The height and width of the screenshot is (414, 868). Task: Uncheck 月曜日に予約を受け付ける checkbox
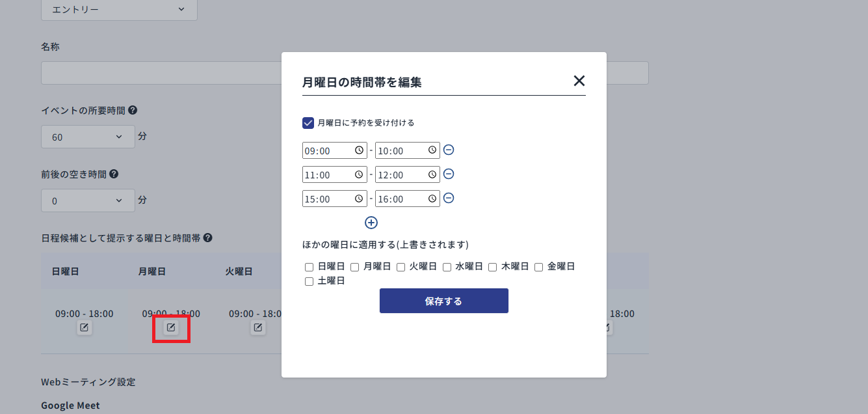pyautogui.click(x=308, y=122)
